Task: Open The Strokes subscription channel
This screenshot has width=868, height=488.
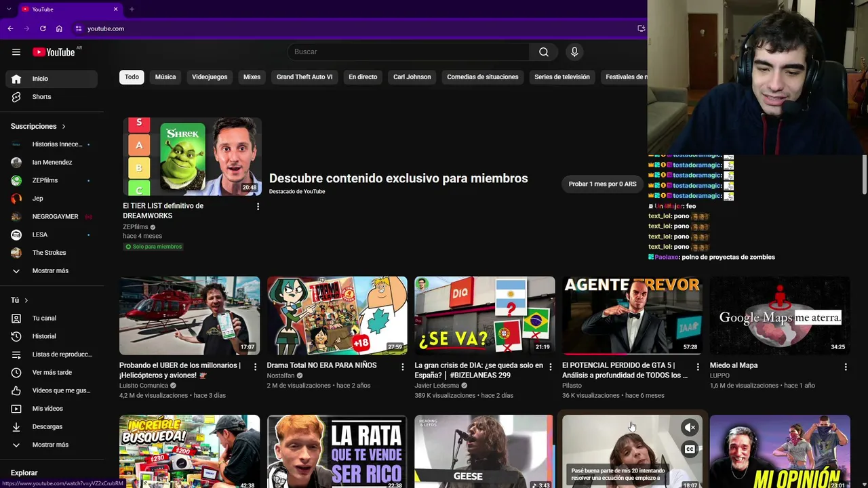Action: click(52, 253)
